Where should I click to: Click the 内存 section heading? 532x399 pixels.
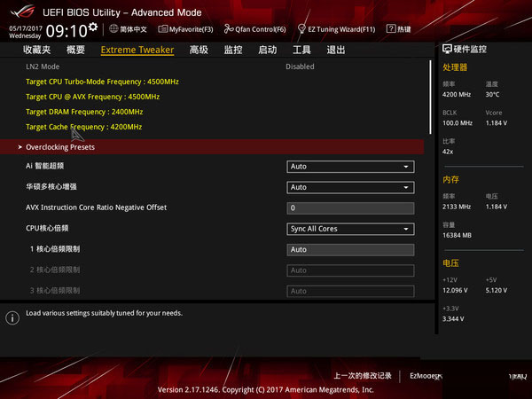click(450, 179)
